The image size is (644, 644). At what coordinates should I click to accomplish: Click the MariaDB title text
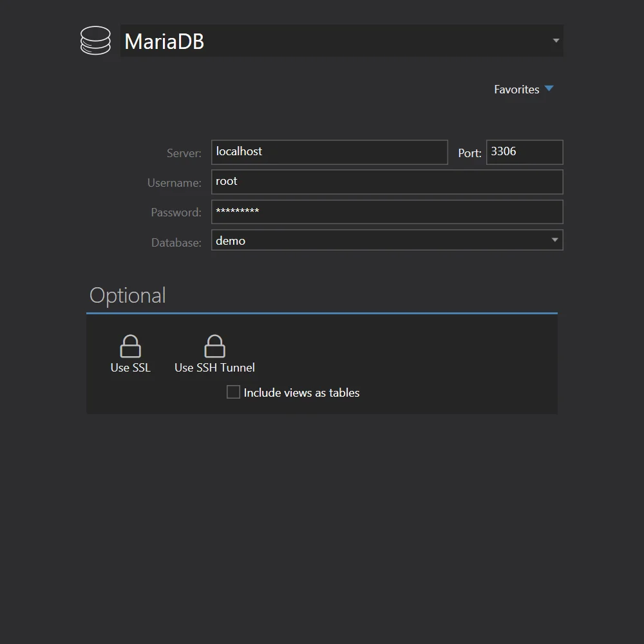(164, 40)
